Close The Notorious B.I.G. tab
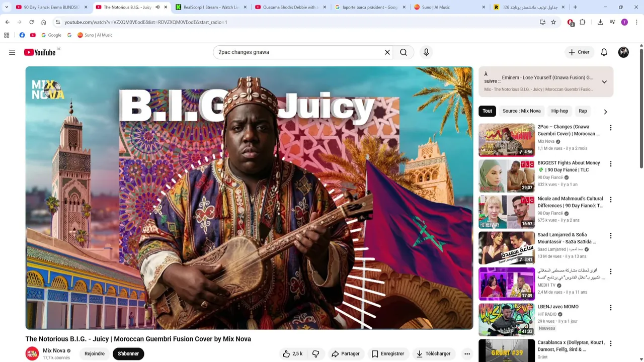Screen dimensions: 644x362 (166, 7)
